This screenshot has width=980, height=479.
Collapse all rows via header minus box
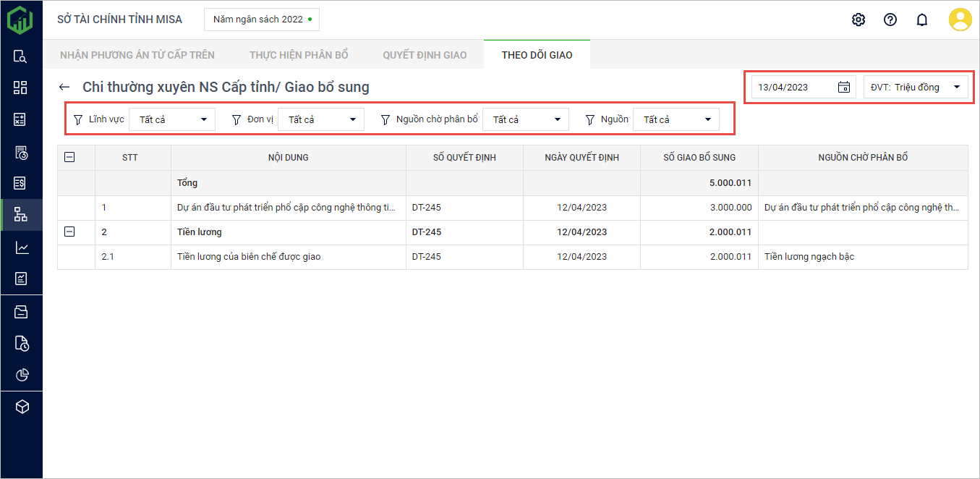click(x=69, y=157)
